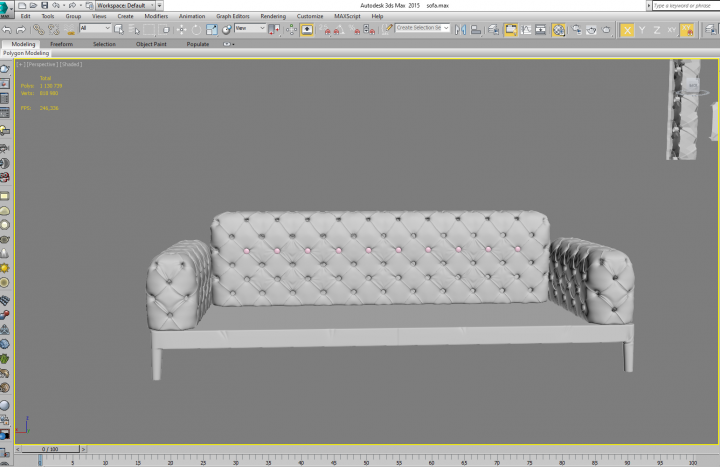Viewport: 720px width, 467px height.
Task: Click the Use Pivot Point Center icon
Action: [274, 30]
